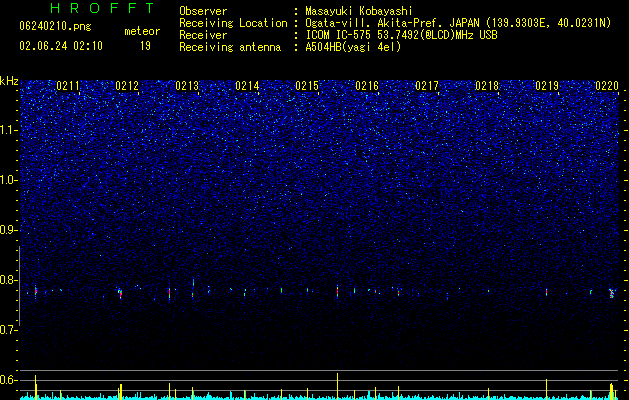Click the 0.9 frequency axis label
629x400 pixels.
pos(9,230)
